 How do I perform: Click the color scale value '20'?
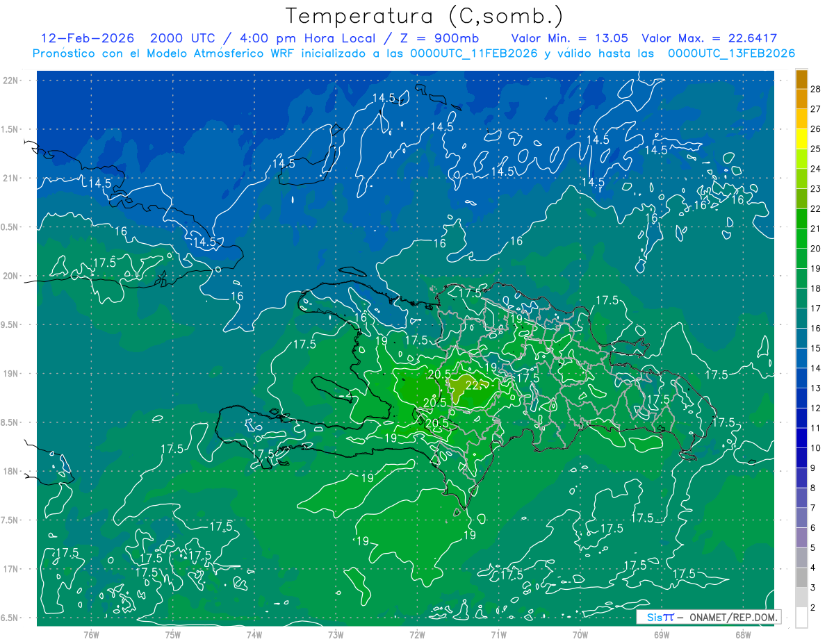816,249
